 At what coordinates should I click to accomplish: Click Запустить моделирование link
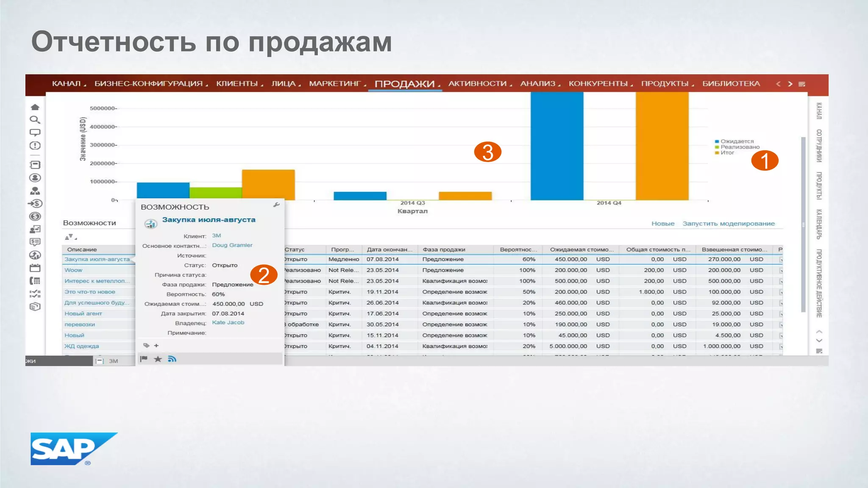coord(729,224)
